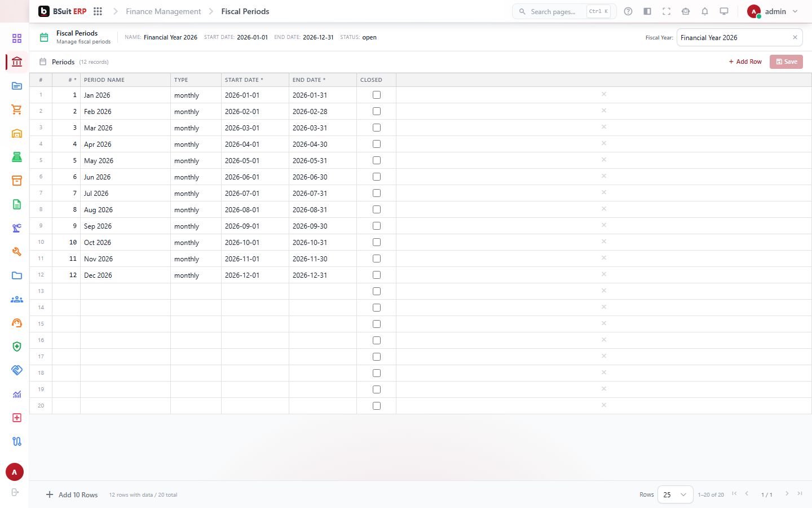
Task: Clear the Fiscal Year selection
Action: coord(795,38)
